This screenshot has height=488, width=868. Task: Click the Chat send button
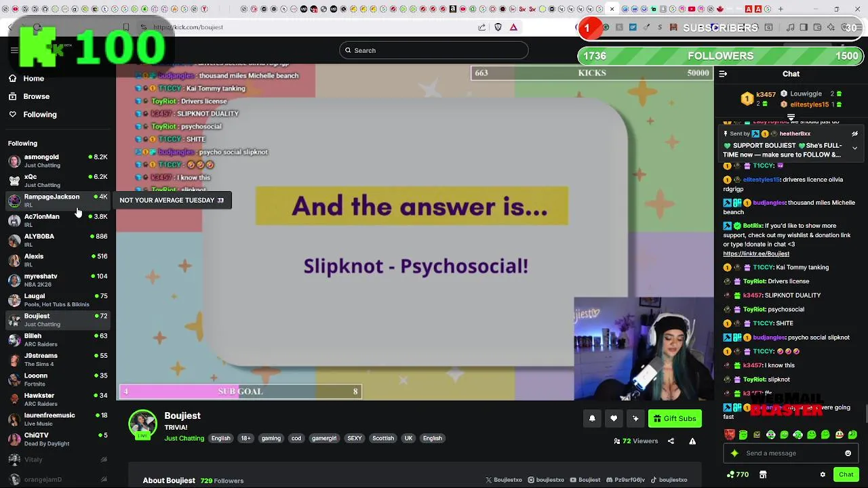(846, 474)
